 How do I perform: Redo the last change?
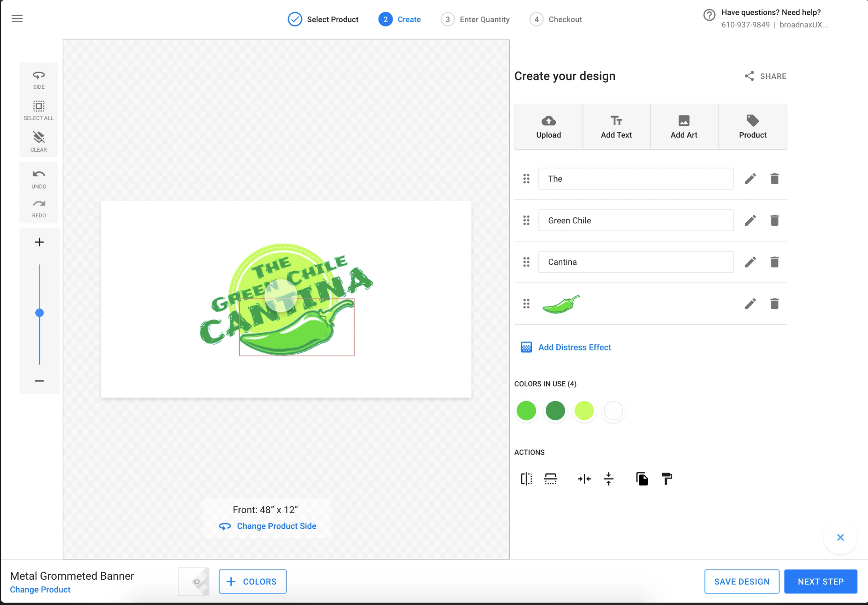[38, 207]
